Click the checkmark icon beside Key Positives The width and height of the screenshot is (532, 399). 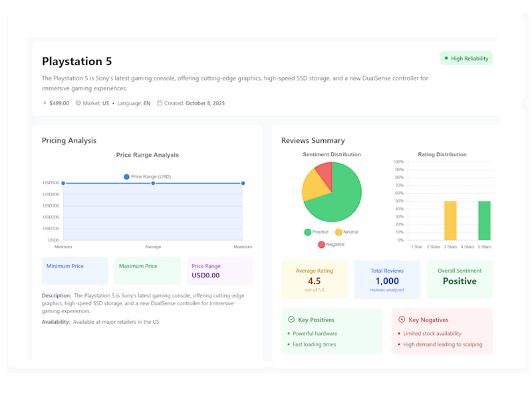point(291,320)
